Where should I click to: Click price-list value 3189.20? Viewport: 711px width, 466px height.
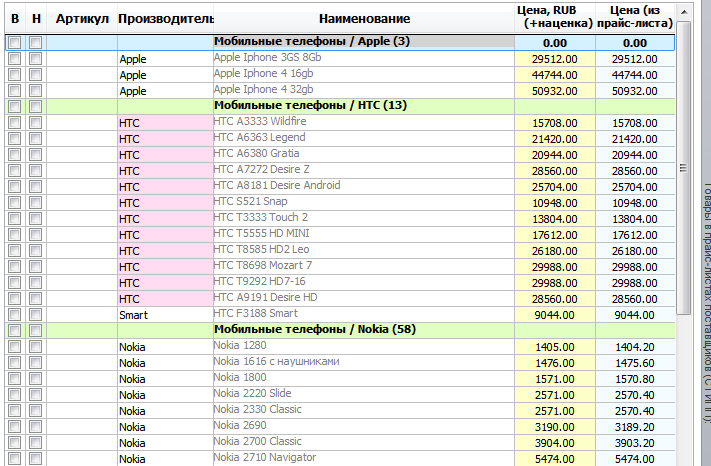pyautogui.click(x=635, y=427)
